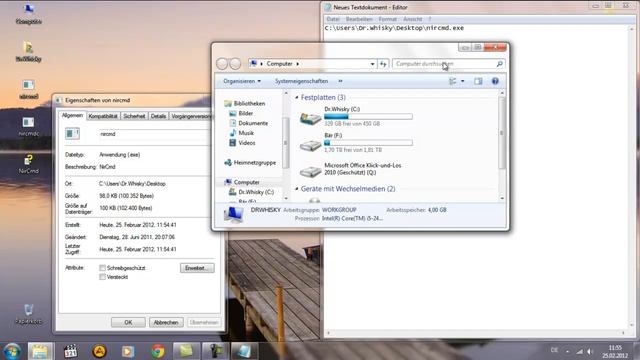Click the clapperboard taskbar icon
Viewport: 640px width, 360px height.
[70, 351]
